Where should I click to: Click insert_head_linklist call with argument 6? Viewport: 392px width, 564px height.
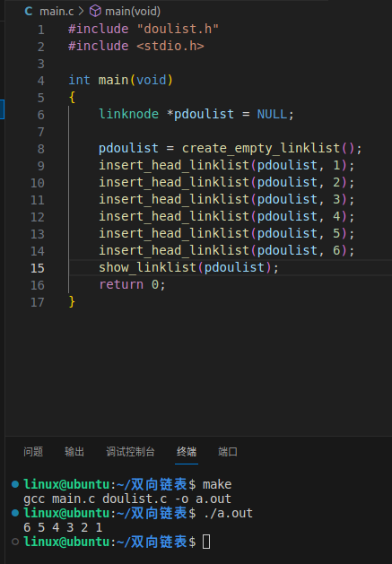[x=227, y=250]
